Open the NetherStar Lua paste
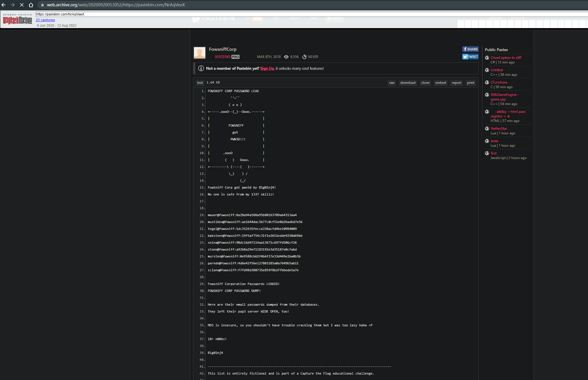The height and width of the screenshot is (380, 588). click(x=499, y=129)
